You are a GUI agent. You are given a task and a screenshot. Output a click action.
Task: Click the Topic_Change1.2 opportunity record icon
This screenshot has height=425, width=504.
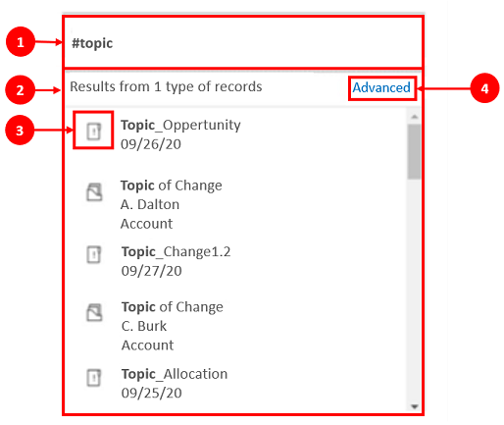tap(94, 254)
